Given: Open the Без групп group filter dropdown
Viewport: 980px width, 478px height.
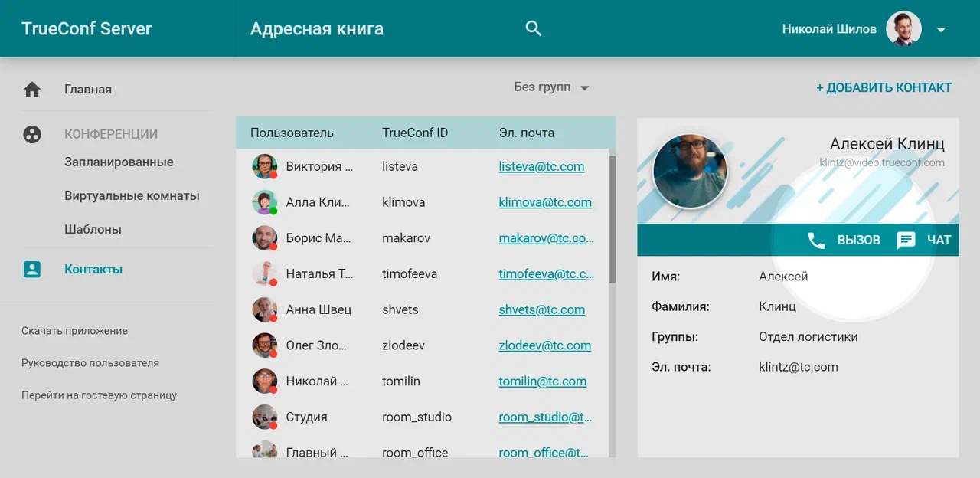Looking at the screenshot, I should tap(551, 87).
